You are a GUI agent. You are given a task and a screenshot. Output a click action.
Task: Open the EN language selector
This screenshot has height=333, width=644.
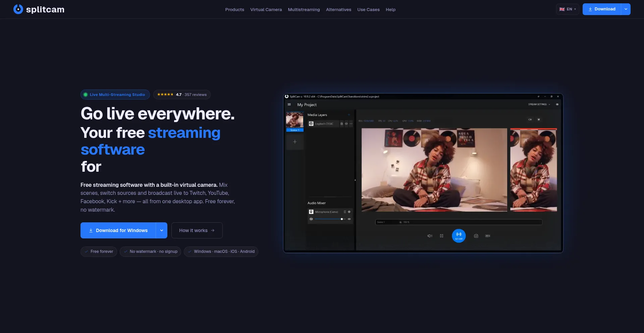pyautogui.click(x=568, y=9)
